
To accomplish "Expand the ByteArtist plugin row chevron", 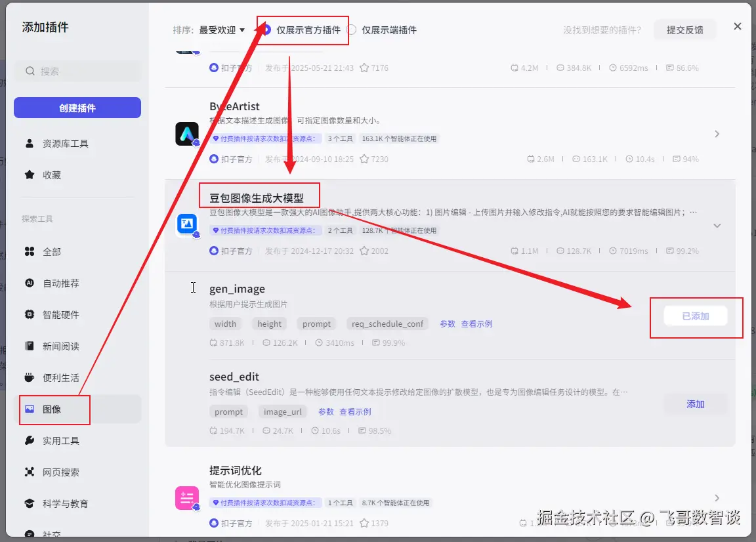I will (x=717, y=134).
